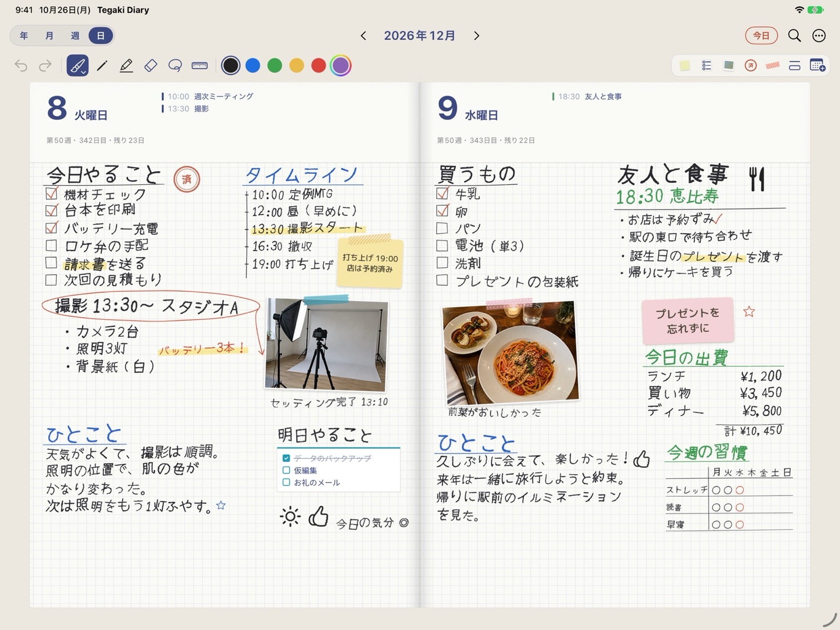Tap the 8 火曜日 date header

(77, 109)
